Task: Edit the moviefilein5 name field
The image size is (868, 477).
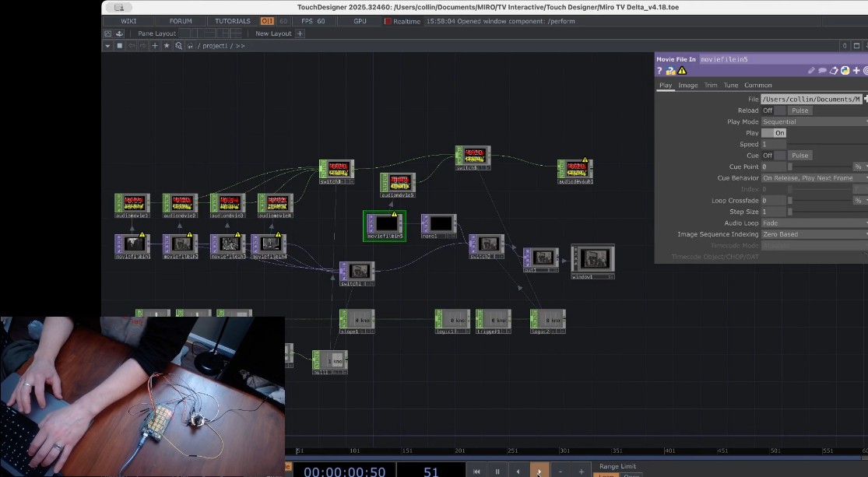Action: tap(782, 59)
